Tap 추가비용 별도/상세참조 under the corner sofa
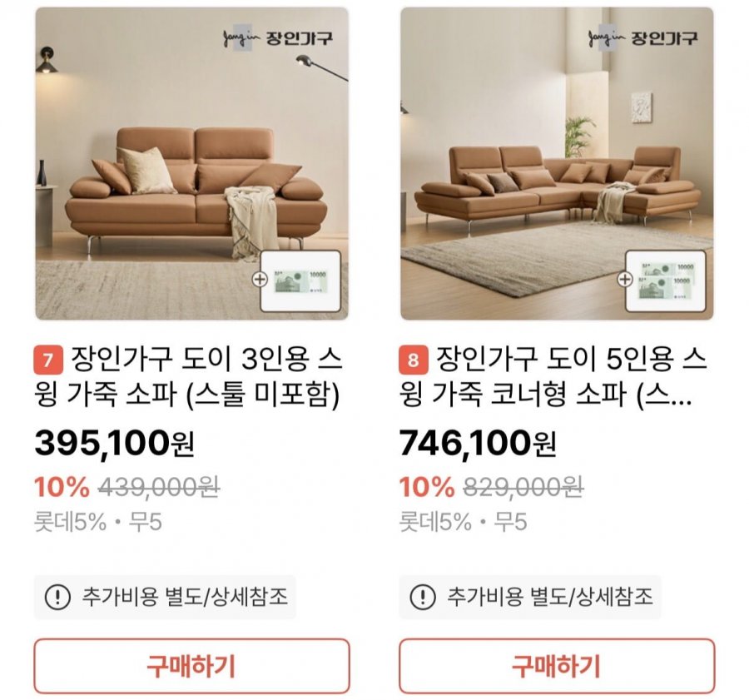Screen dimensions: 749x700 (x=549, y=597)
